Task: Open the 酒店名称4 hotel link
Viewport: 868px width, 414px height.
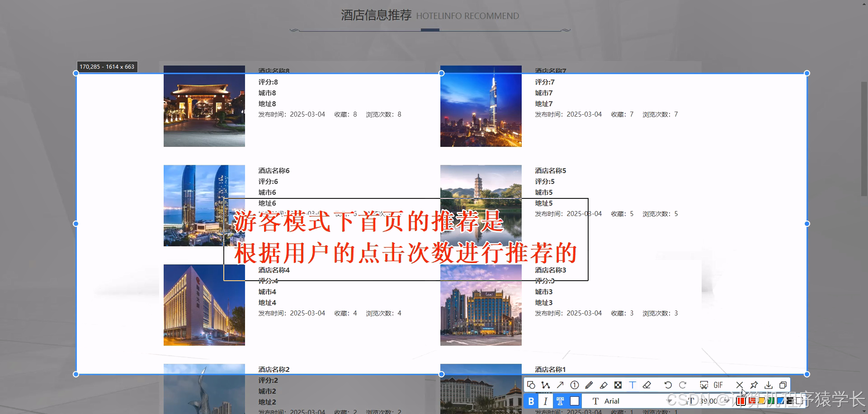Action: coord(274,270)
